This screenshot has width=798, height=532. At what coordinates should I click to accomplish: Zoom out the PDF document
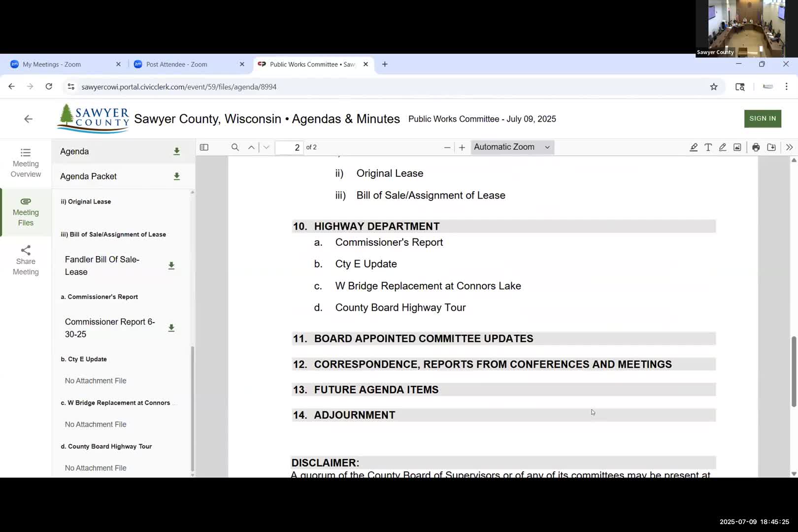(x=447, y=147)
